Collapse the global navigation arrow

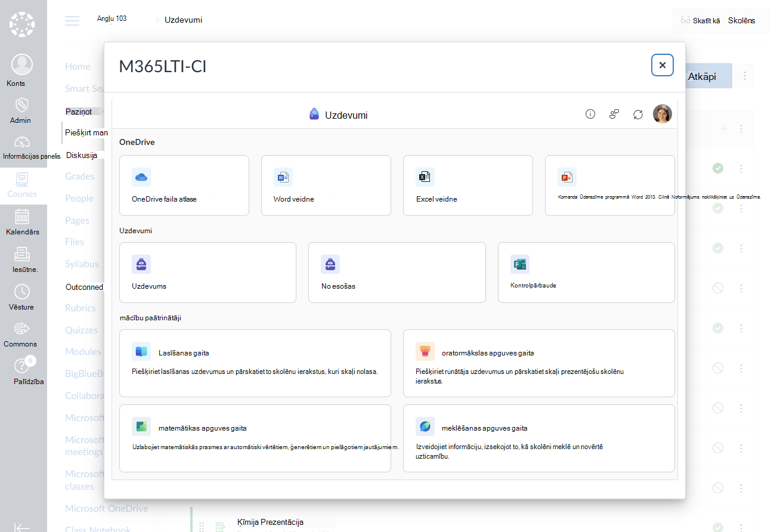pyautogui.click(x=22, y=527)
